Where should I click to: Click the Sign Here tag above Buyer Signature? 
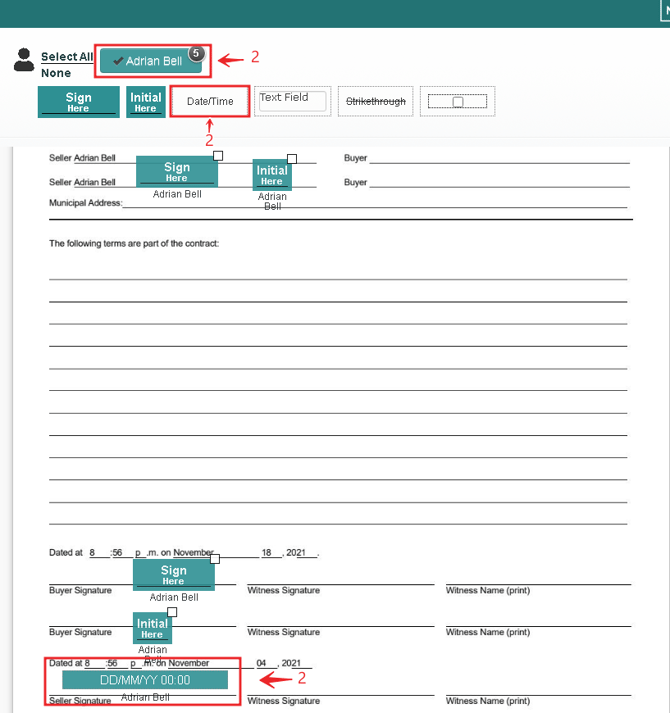(173, 575)
